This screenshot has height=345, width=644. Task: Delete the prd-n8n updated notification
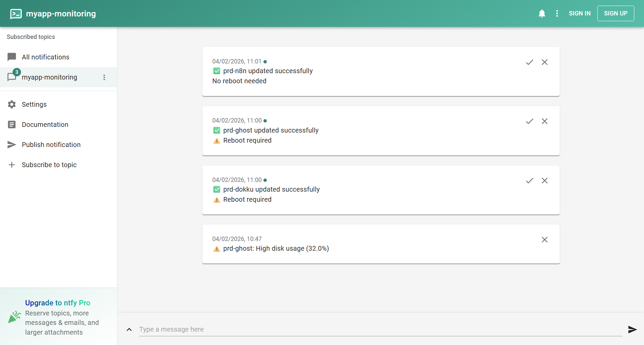coord(545,62)
